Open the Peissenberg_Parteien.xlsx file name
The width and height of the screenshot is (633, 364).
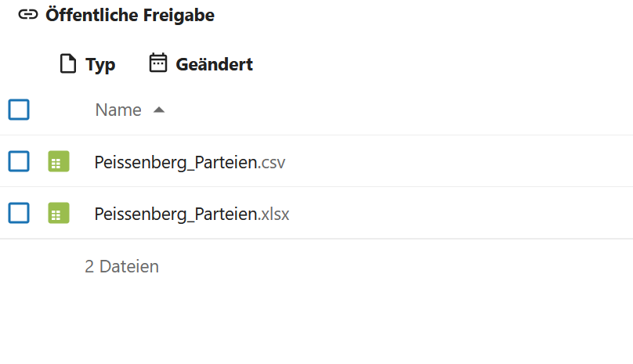click(x=175, y=214)
